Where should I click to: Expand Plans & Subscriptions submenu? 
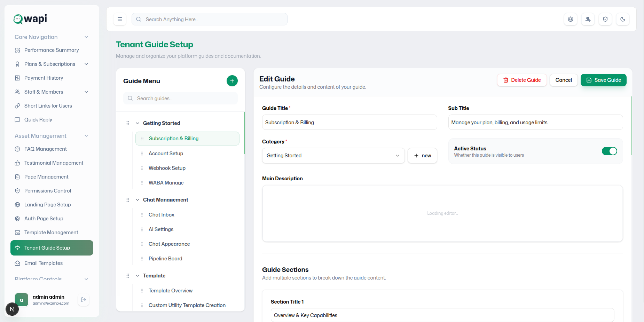tap(86, 64)
